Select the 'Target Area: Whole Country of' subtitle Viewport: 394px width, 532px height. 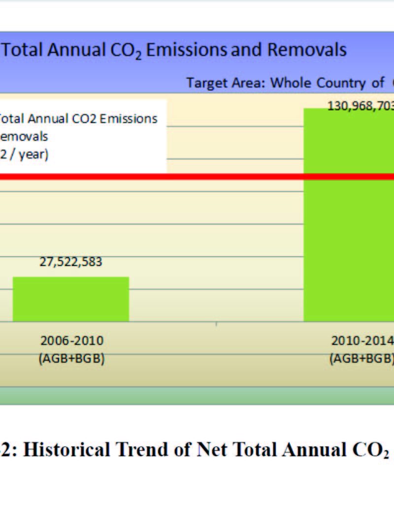click(285, 83)
